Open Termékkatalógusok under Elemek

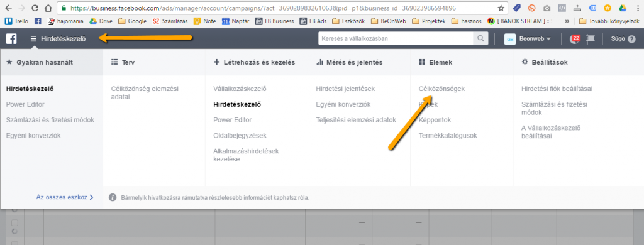click(x=448, y=136)
